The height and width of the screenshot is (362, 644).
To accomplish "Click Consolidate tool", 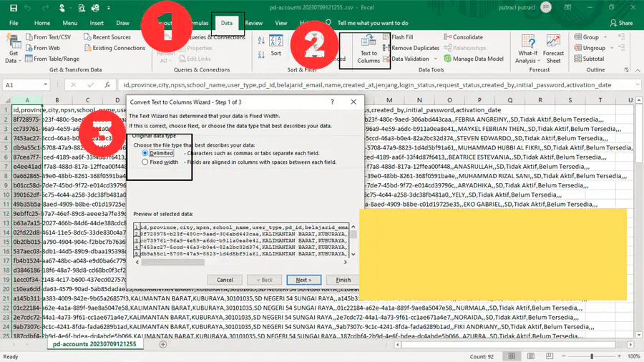I will 463,37.
